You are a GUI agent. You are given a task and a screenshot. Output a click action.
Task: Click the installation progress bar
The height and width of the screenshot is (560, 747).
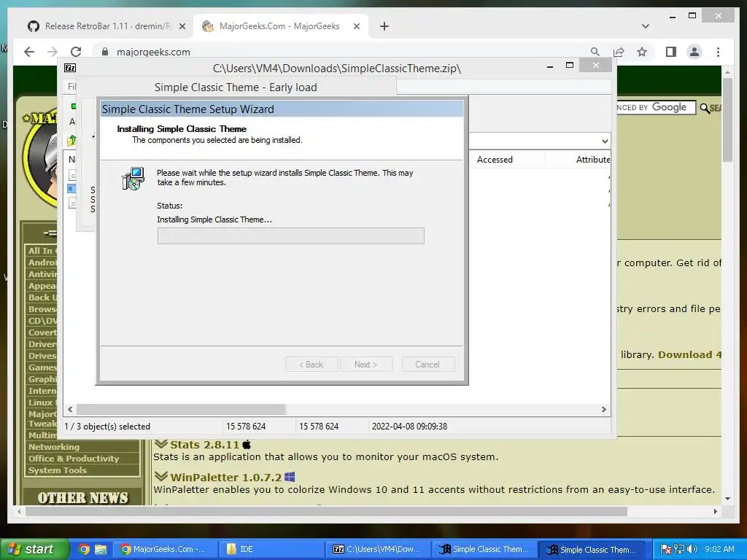tap(290, 236)
